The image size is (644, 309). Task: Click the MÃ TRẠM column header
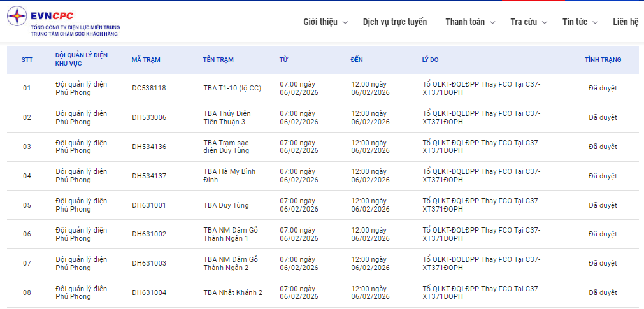pos(146,60)
